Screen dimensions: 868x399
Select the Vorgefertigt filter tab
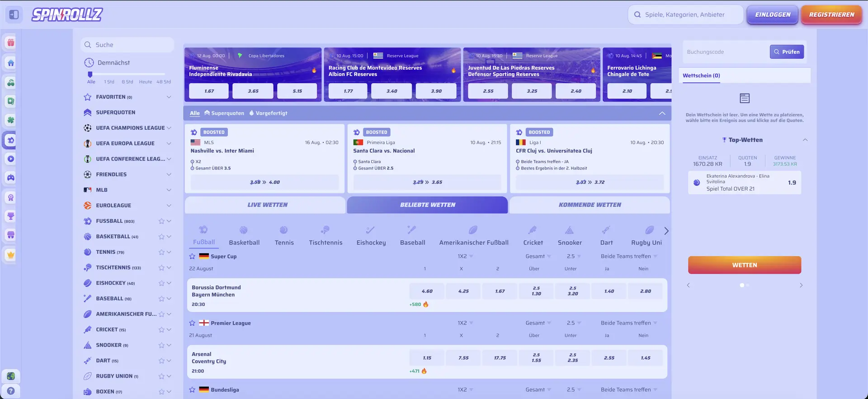click(x=268, y=113)
